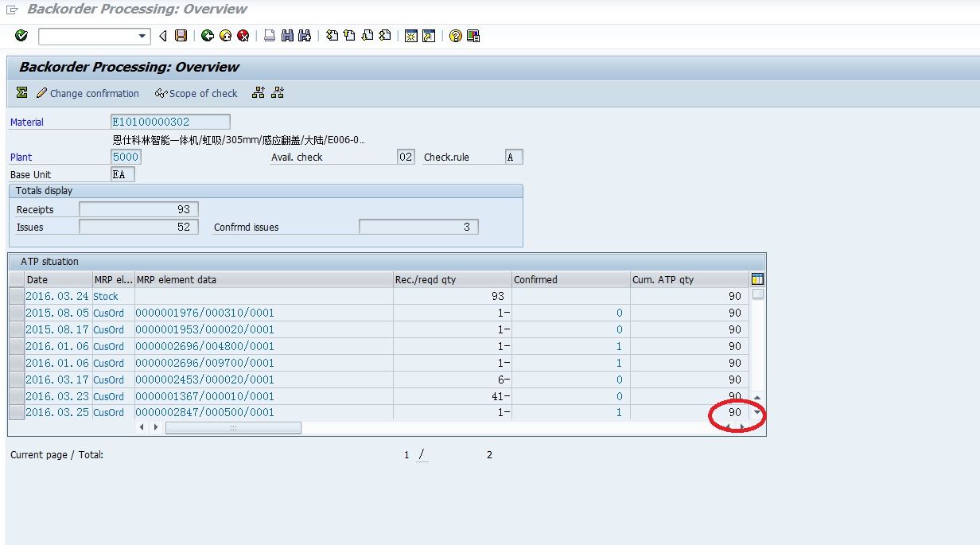Select row of order 0000001976/000310/0001
The width and height of the screenshot is (980, 545).
16,313
